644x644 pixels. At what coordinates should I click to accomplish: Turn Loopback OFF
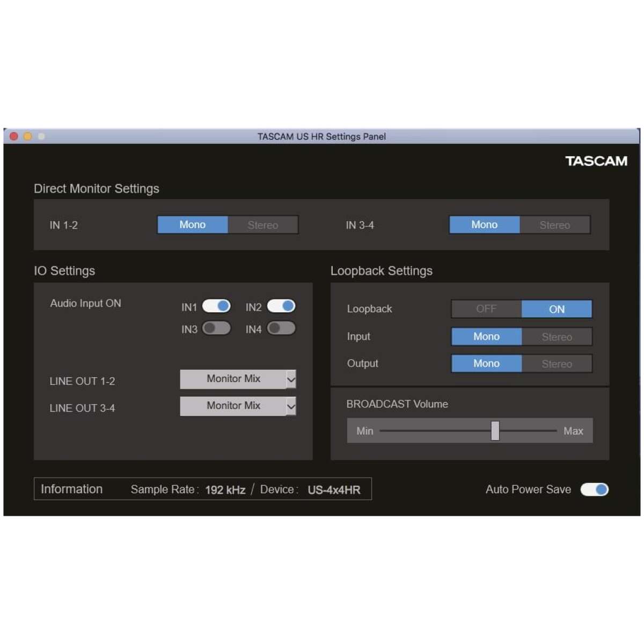[x=486, y=309]
